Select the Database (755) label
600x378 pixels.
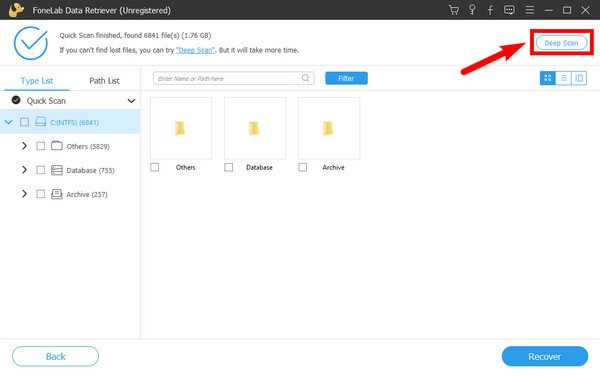pos(90,170)
